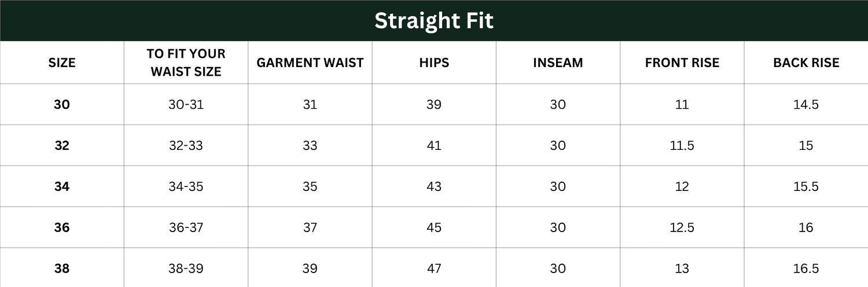This screenshot has width=868, height=287.
Task: Select the hips value 43 cell
Action: click(x=434, y=187)
